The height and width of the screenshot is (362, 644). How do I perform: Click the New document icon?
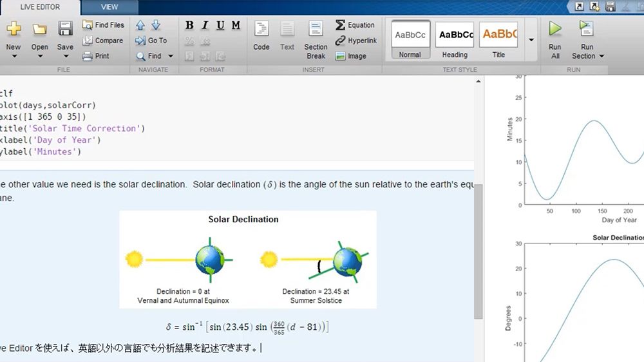click(x=14, y=28)
